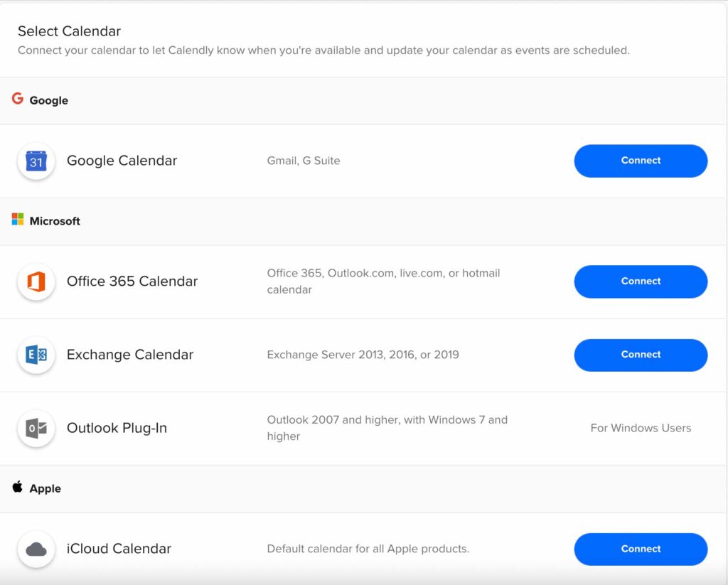Connect iCloud Calendar
728x585 pixels.
[641, 549]
